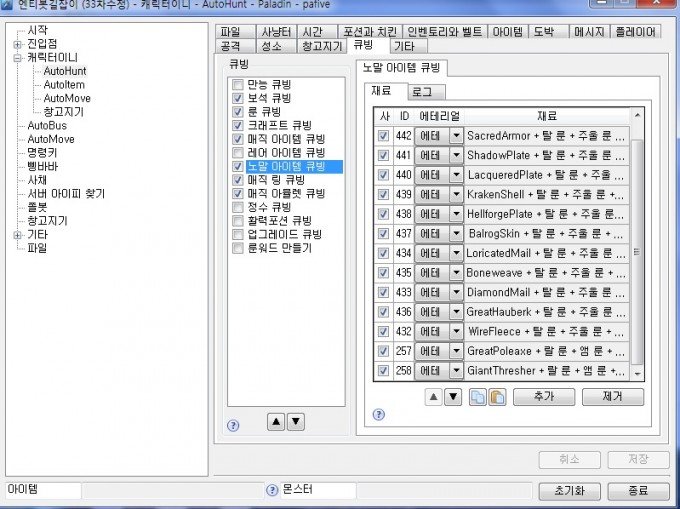Click help icon next to 몬스터 field

click(x=272, y=490)
